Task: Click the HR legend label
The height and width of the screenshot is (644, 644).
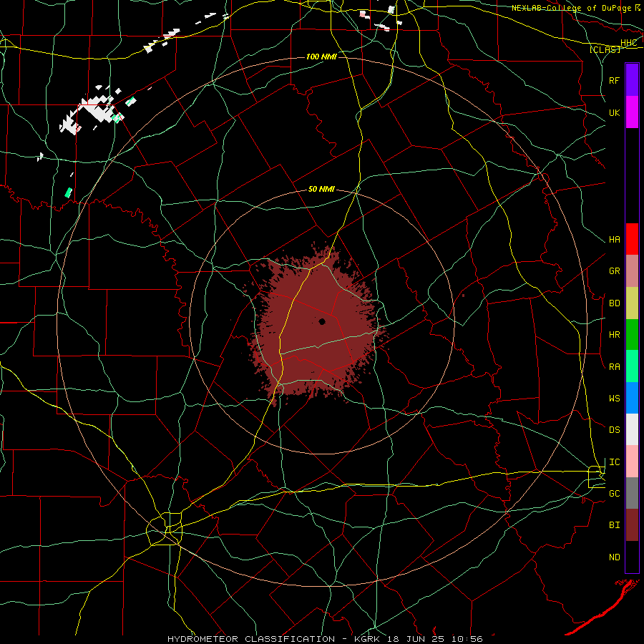Action: [615, 335]
